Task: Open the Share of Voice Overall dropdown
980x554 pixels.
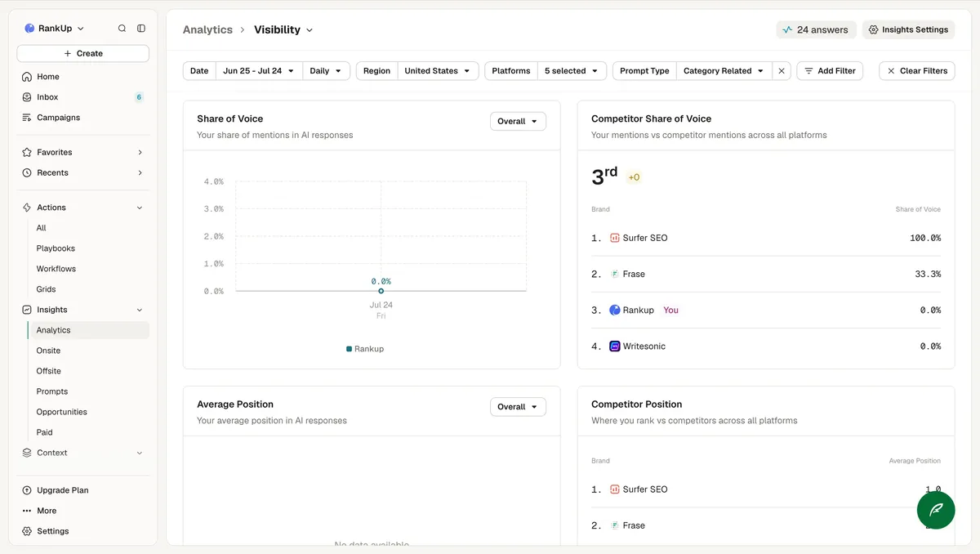Action: pos(518,121)
